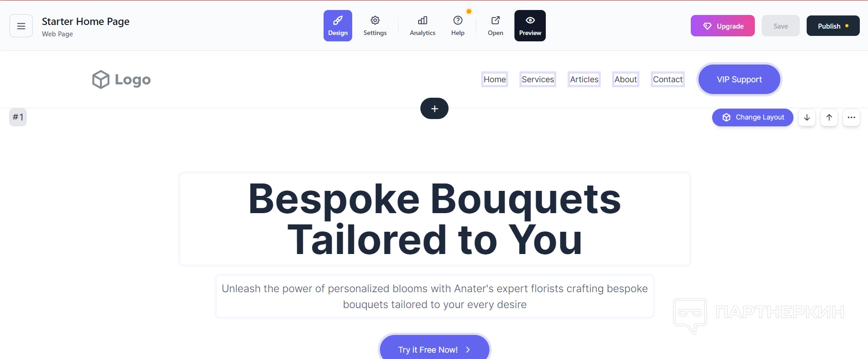Move section up with arrow button
Viewport: 868px width, 359px height.
[829, 117]
